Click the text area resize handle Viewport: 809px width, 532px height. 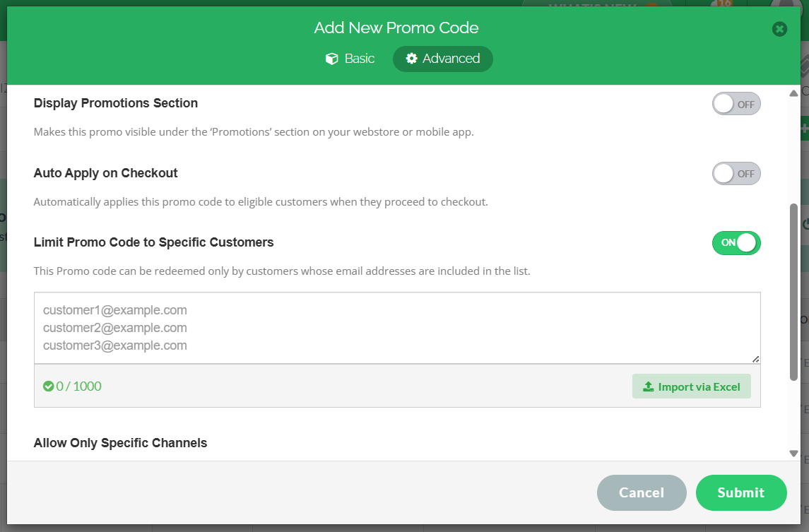click(755, 359)
